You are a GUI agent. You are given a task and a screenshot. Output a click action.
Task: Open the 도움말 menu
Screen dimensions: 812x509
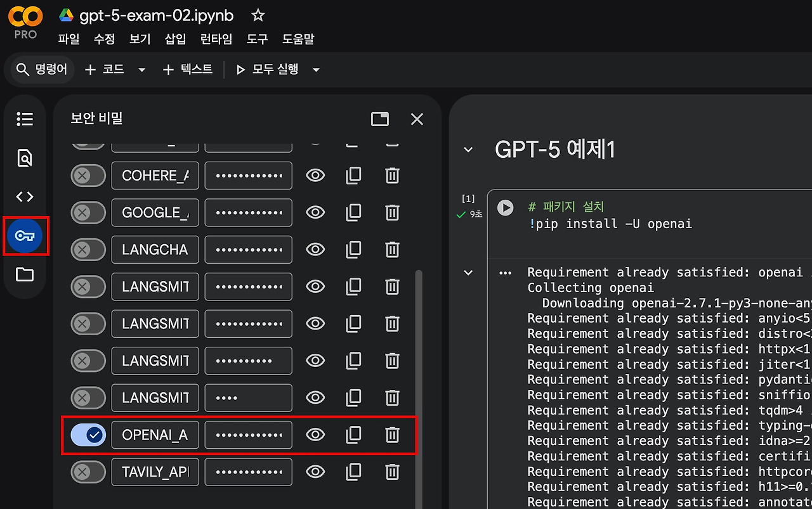click(x=298, y=39)
